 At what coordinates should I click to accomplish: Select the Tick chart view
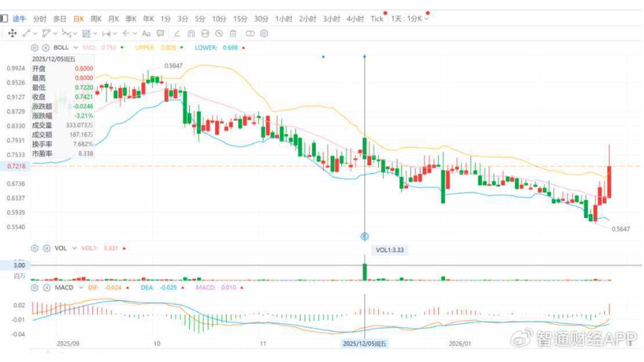[x=377, y=19]
